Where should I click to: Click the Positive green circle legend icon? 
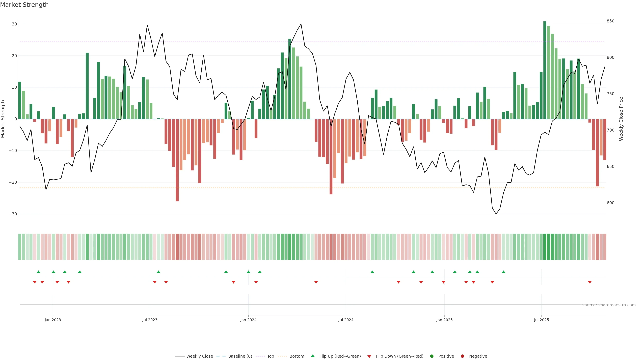432,356
